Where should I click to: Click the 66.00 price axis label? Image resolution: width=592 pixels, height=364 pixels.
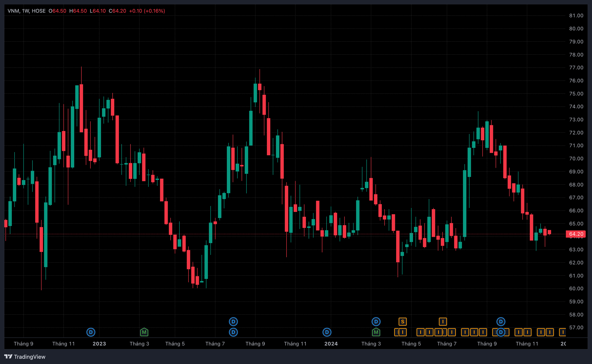point(576,211)
